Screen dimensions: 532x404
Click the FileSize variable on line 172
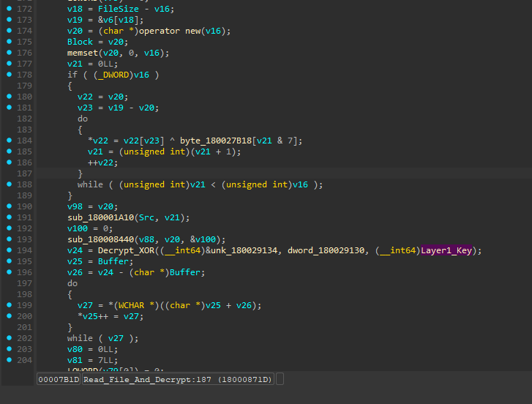(x=119, y=9)
